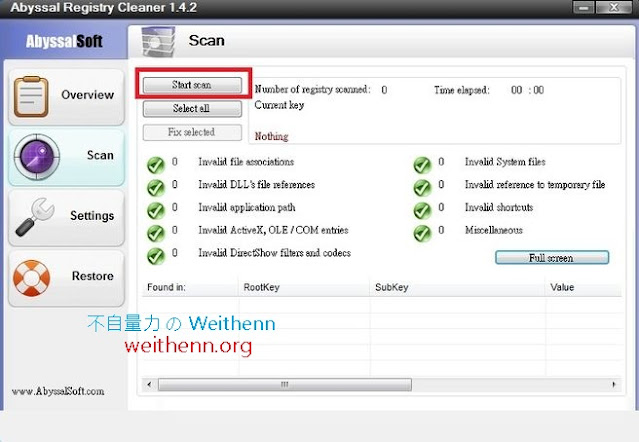Toggle Invalid application path check

pyautogui.click(x=155, y=211)
